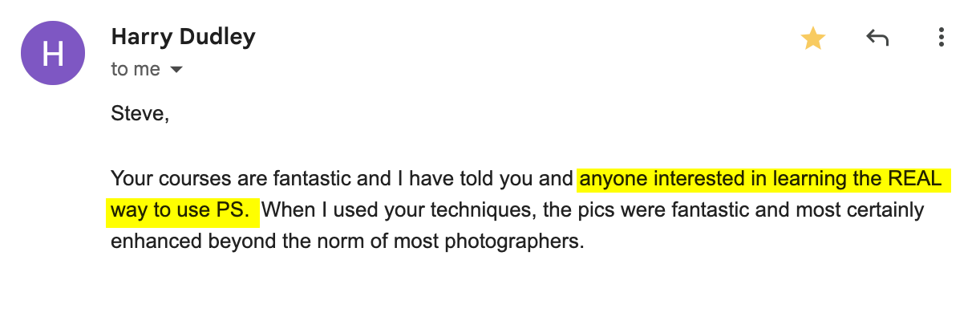Click the "to me" recipient text
Viewport: 980px width, 321px height.
[x=136, y=70]
